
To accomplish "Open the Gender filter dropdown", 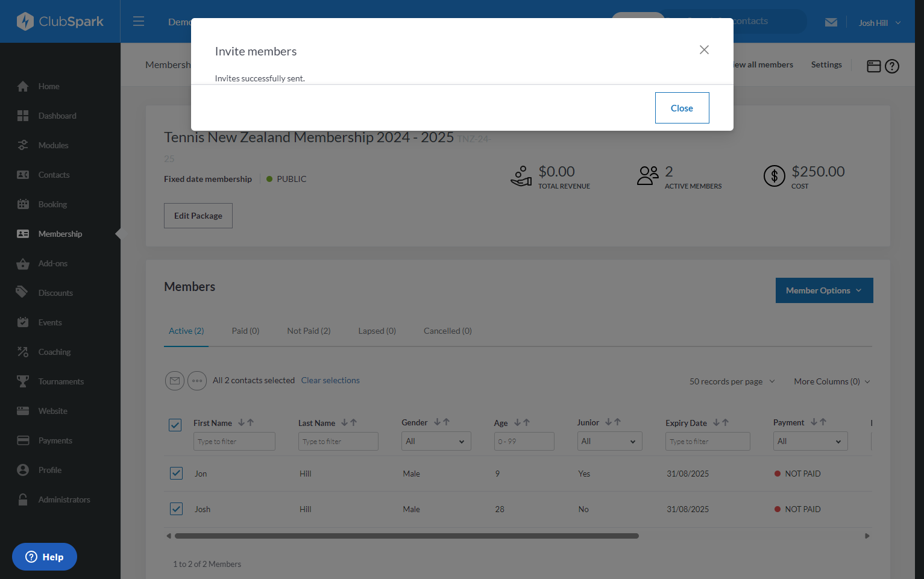I will point(436,441).
